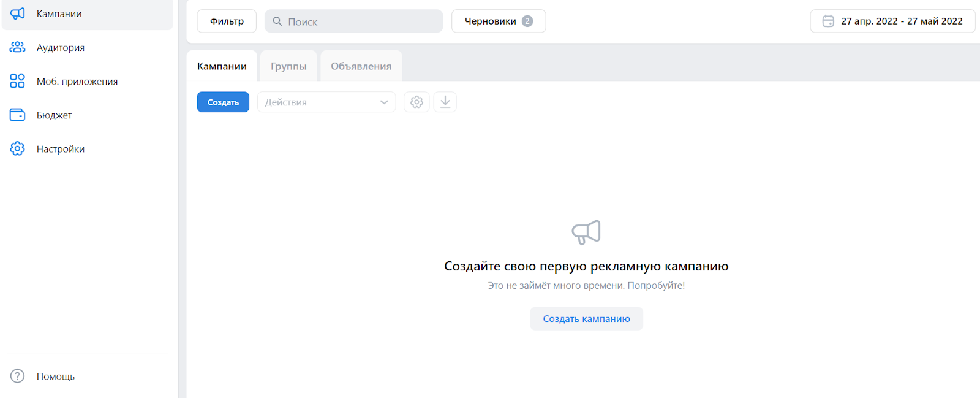Click the wallet icon beside Бюджет
Image resolution: width=980 pixels, height=398 pixels.
point(18,115)
